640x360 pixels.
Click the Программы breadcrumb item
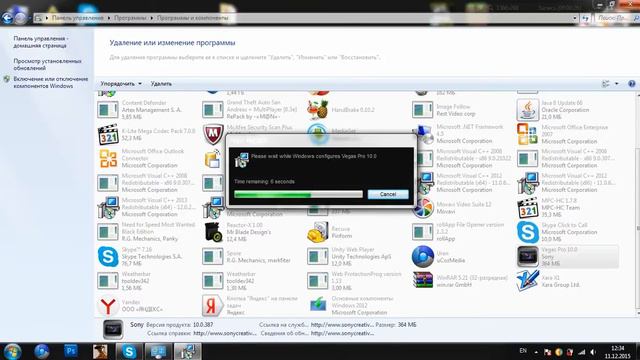click(x=130, y=18)
